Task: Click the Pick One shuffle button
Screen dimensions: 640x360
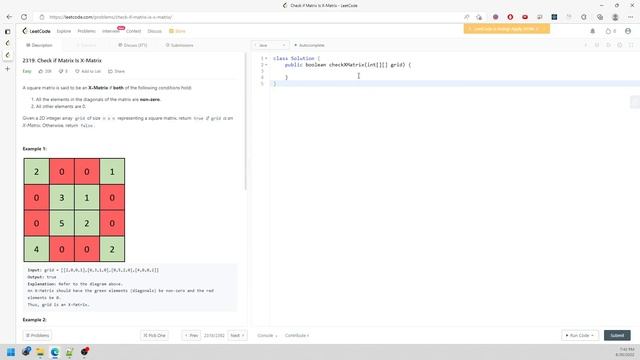Action: click(154, 336)
